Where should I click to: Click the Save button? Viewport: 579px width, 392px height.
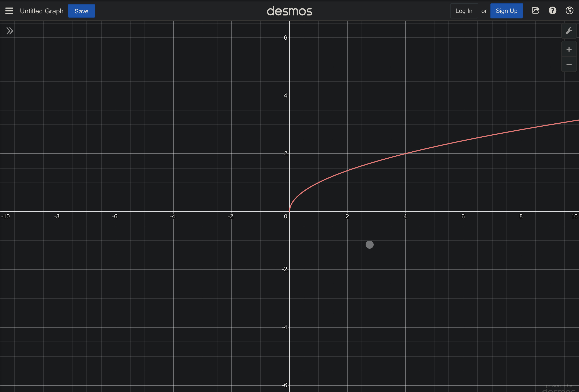click(81, 11)
